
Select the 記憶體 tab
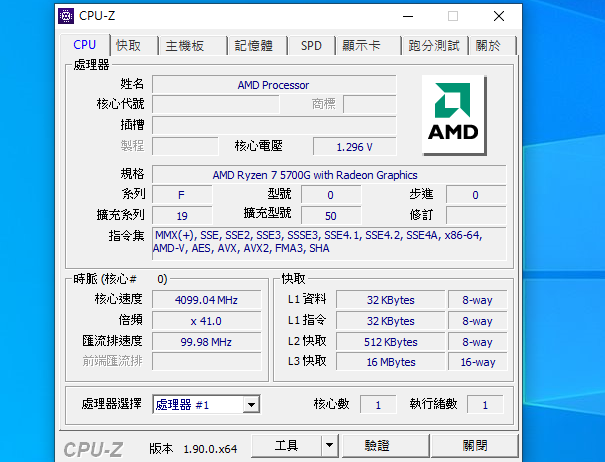257,46
